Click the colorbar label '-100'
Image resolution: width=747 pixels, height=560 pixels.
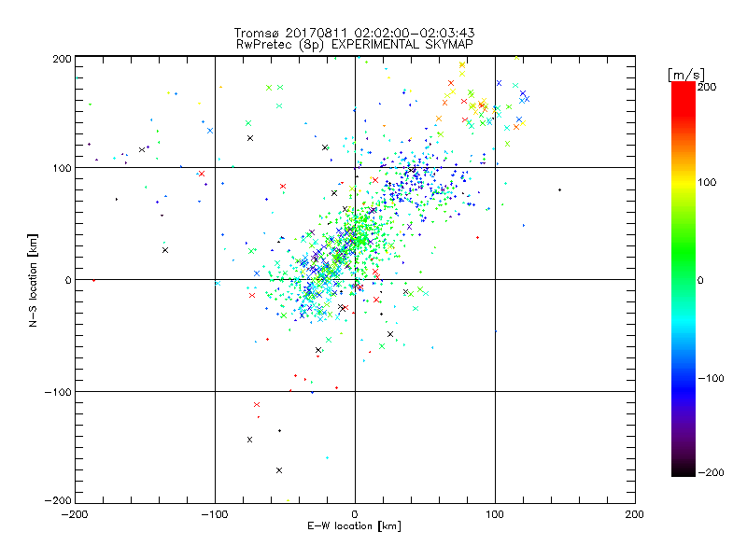[711, 379]
